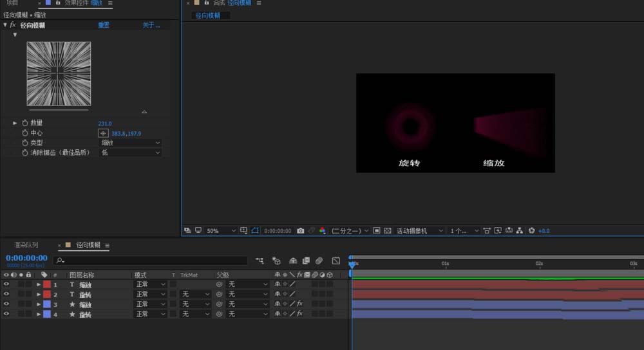The height and width of the screenshot is (350, 644).
Task: Click the fast previews icon
Action: pyautogui.click(x=498, y=230)
